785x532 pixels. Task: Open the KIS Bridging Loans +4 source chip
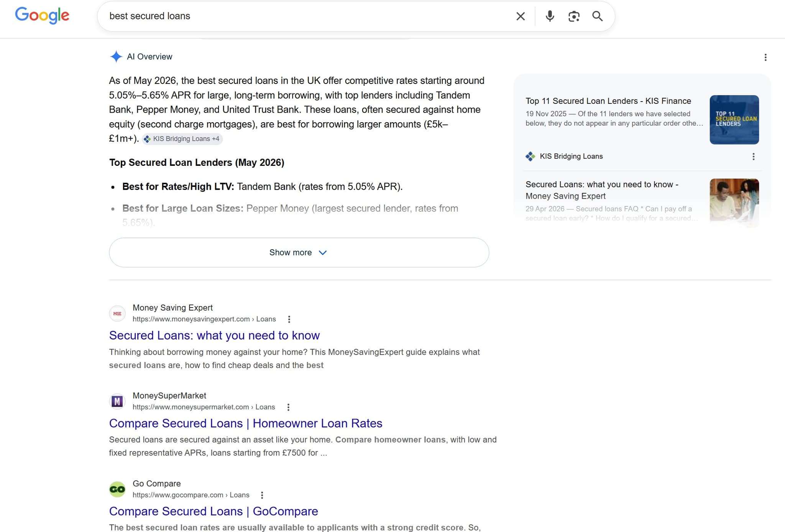coord(182,139)
